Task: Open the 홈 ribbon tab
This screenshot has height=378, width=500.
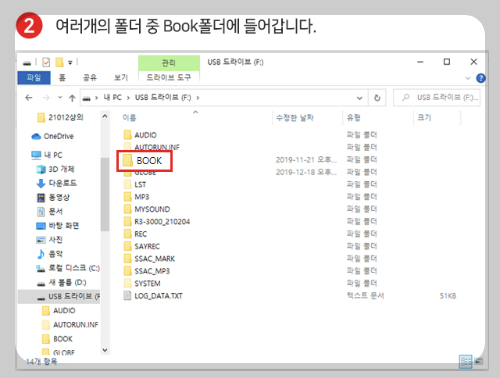Action: pyautogui.click(x=62, y=78)
